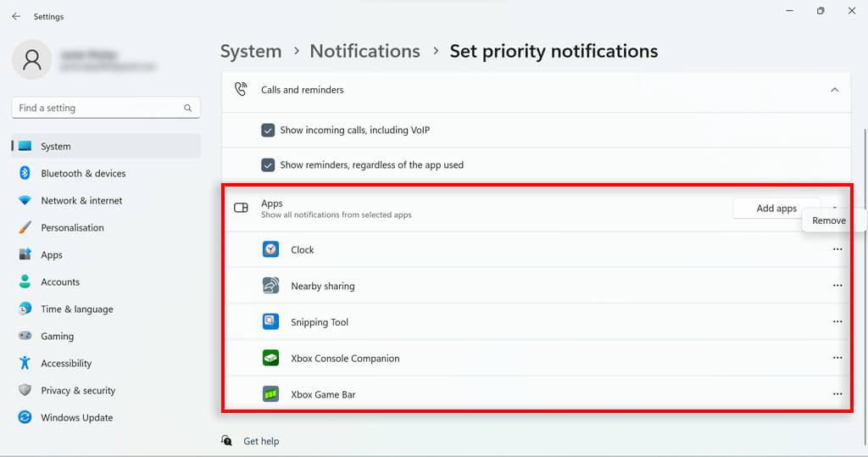Click the Add apps button
This screenshot has width=868, height=457.
pos(776,209)
